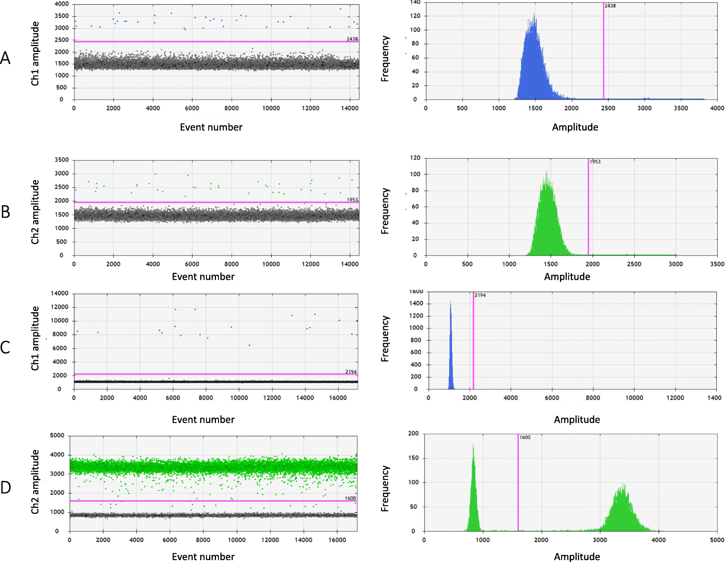Click the Amplitude label under panel D histogram

tap(577, 557)
